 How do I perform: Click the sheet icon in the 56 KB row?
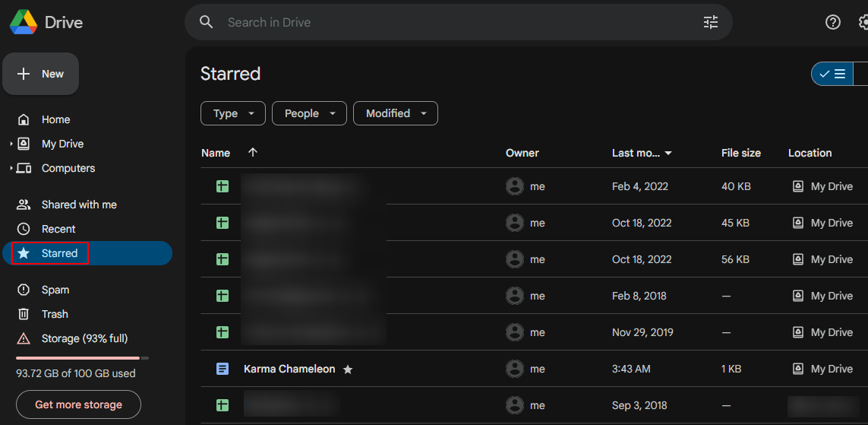pyautogui.click(x=222, y=259)
